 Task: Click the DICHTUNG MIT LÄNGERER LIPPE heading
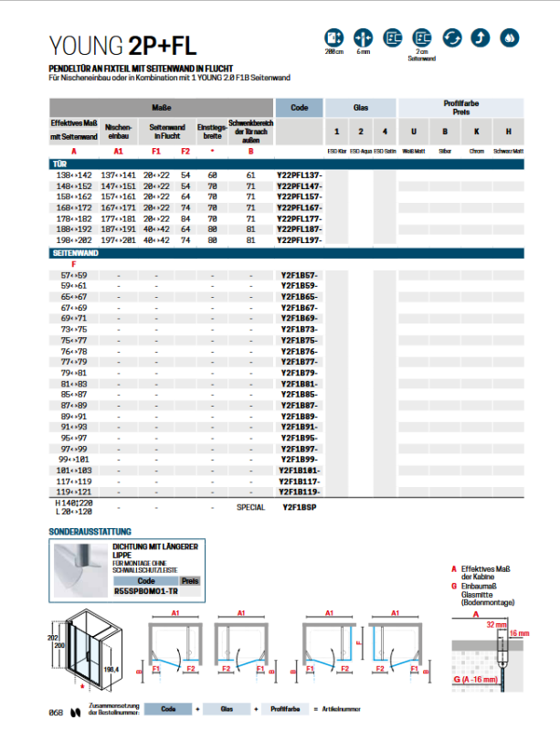155,551
